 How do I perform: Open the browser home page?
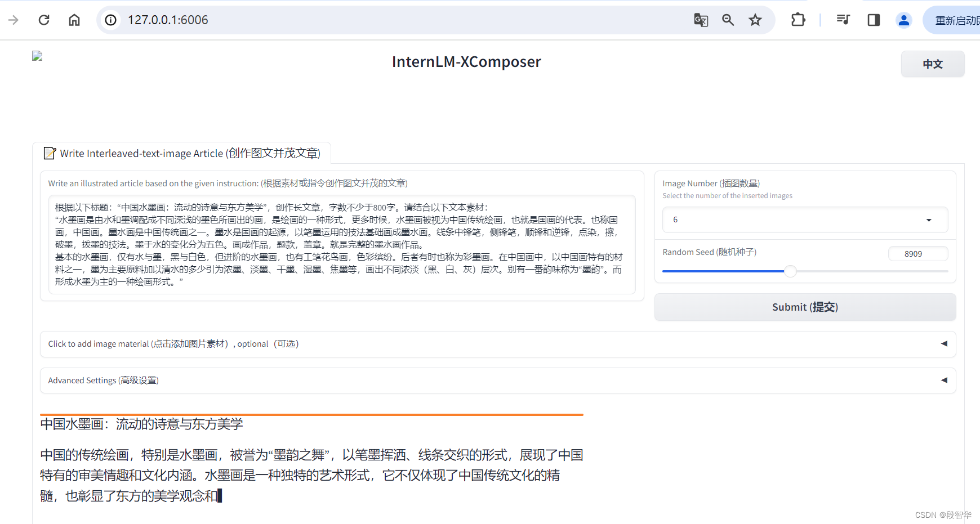[x=74, y=20]
